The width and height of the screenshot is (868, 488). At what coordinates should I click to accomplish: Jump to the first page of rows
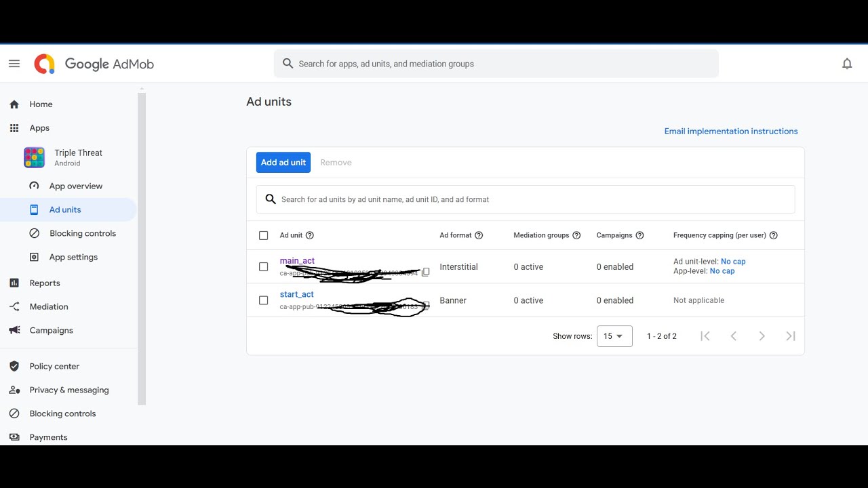[x=705, y=336]
